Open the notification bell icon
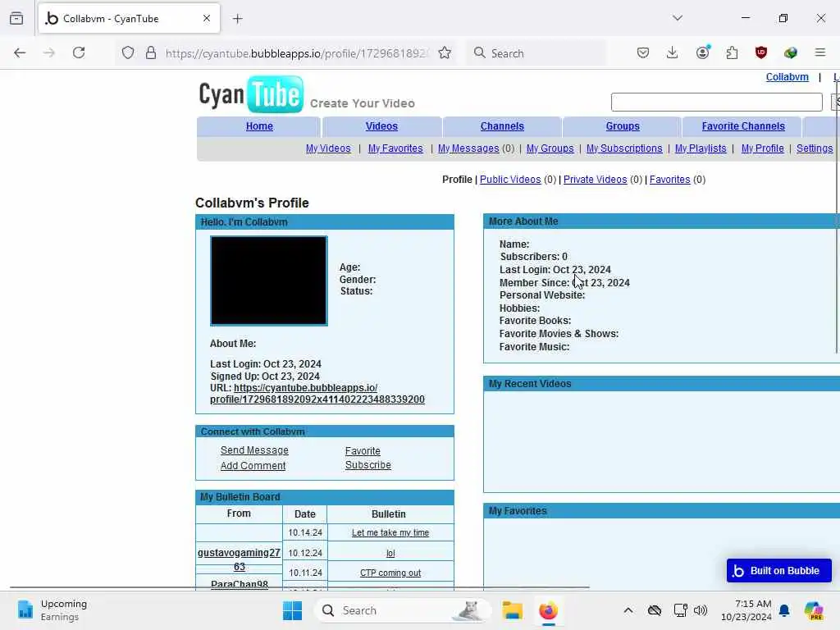Image resolution: width=840 pixels, height=630 pixels. [x=784, y=610]
